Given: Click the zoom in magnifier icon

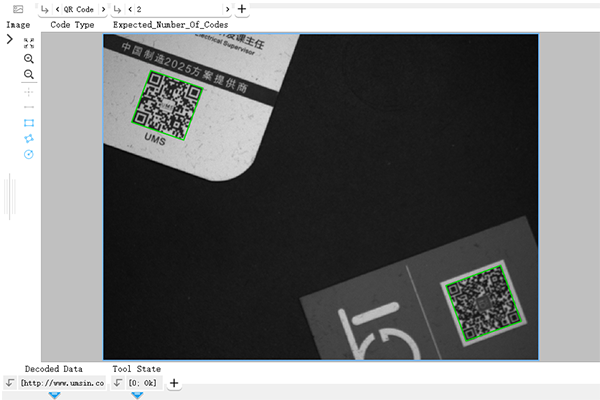Looking at the screenshot, I should coord(29,59).
